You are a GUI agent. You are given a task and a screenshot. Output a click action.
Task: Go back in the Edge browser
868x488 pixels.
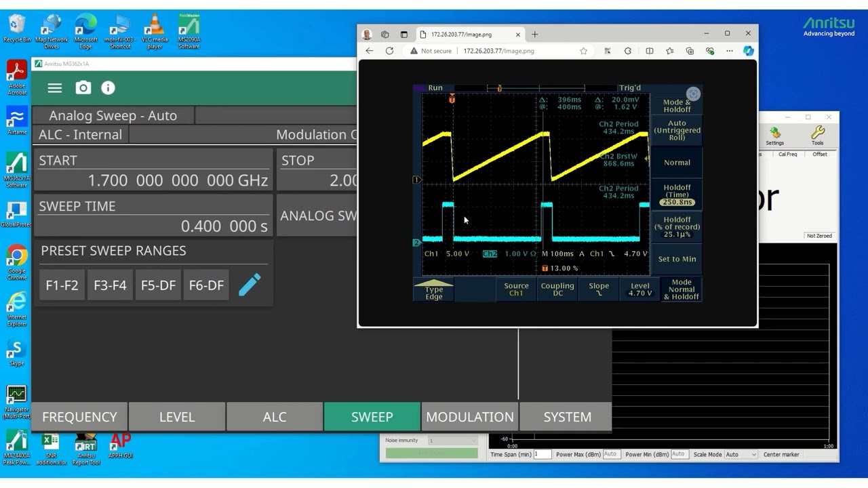coord(370,51)
